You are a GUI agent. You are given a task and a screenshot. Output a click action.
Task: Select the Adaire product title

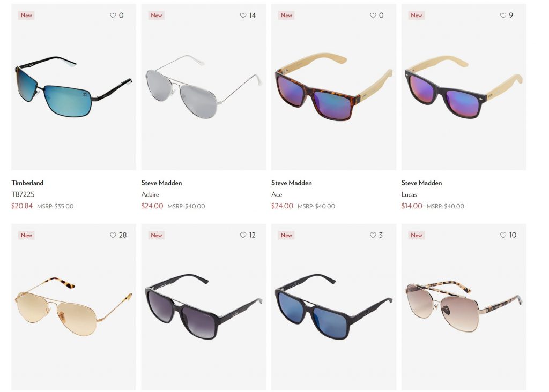150,194
